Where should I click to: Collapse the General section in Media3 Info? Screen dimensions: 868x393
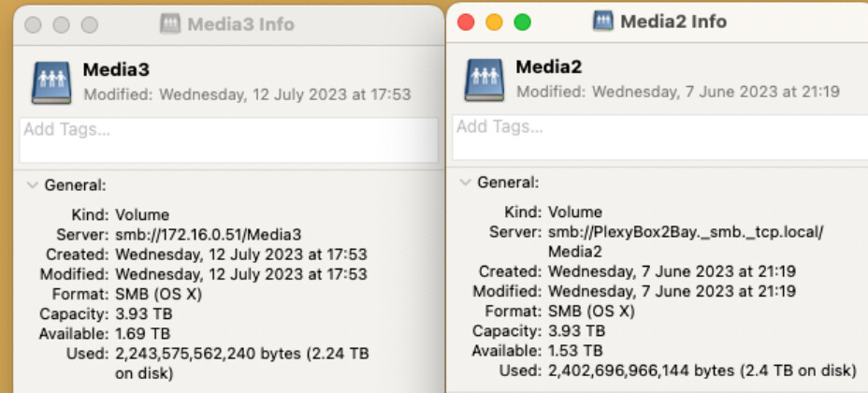[x=32, y=185]
